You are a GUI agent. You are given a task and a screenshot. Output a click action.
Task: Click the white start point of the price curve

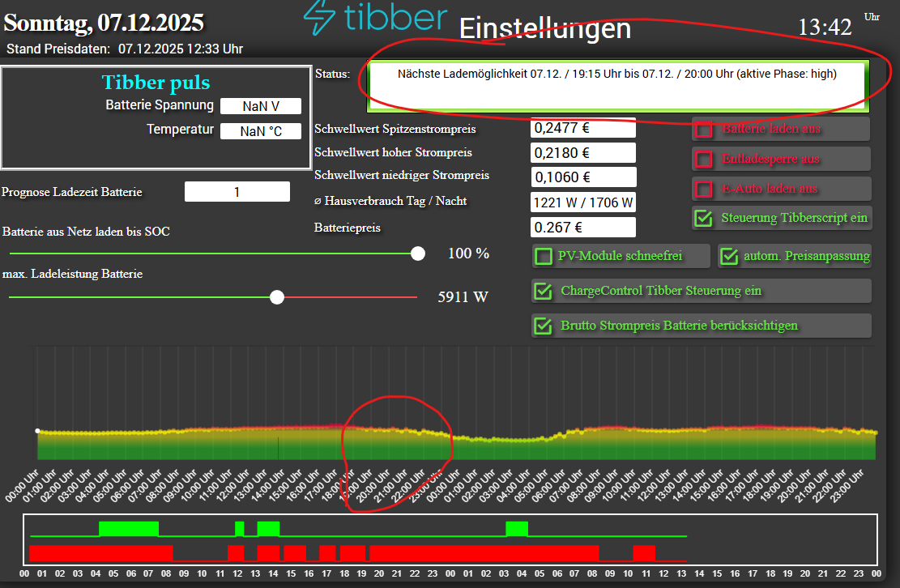click(37, 431)
